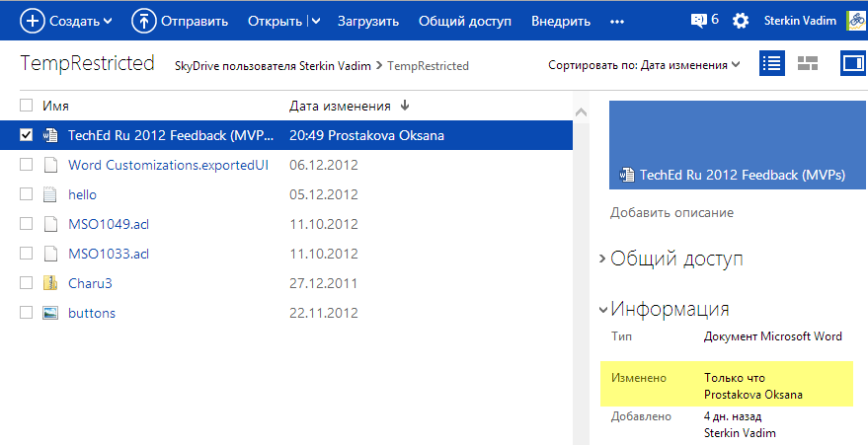868x445 pixels.
Task: Check the MSO1049.acl checkbox
Action: coord(26,224)
